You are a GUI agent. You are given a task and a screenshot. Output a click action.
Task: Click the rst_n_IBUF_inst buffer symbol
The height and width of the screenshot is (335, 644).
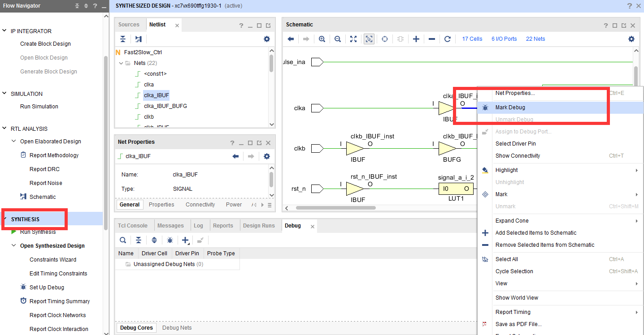coord(355,189)
